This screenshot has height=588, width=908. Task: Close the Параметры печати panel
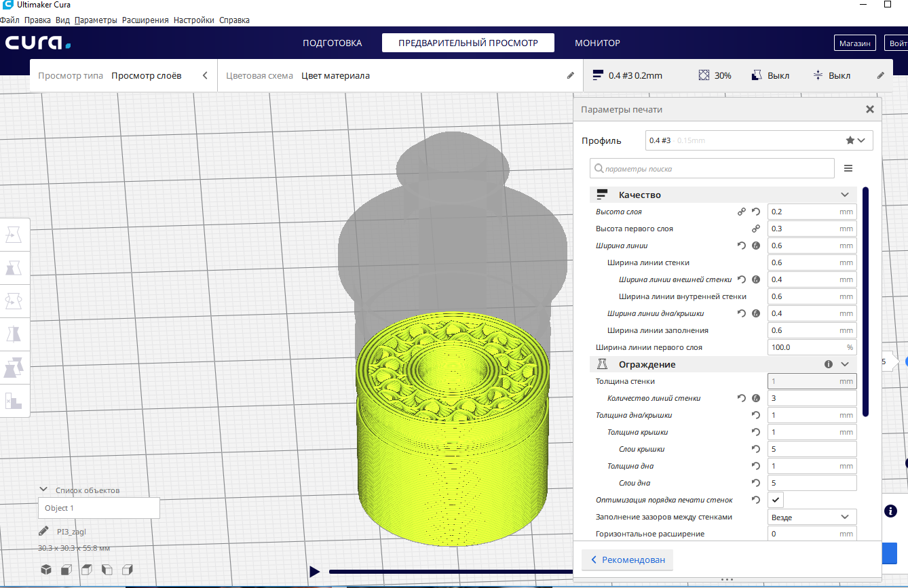pyautogui.click(x=869, y=109)
